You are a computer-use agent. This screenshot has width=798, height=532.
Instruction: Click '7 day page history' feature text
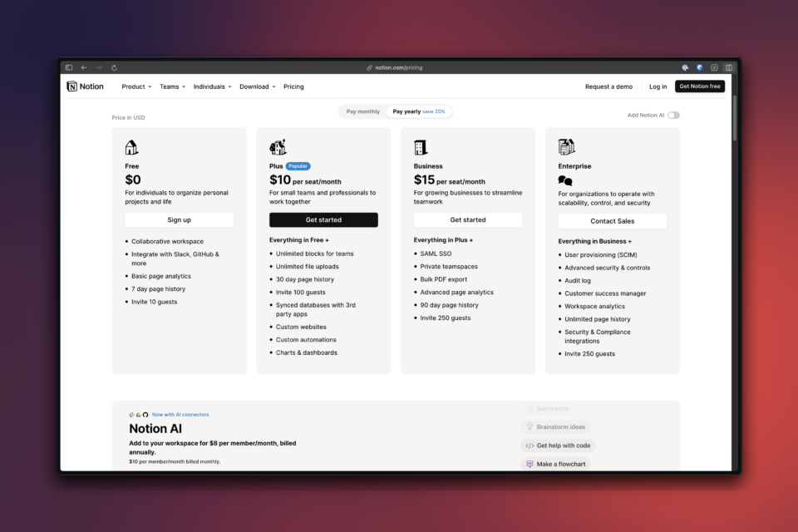158,288
